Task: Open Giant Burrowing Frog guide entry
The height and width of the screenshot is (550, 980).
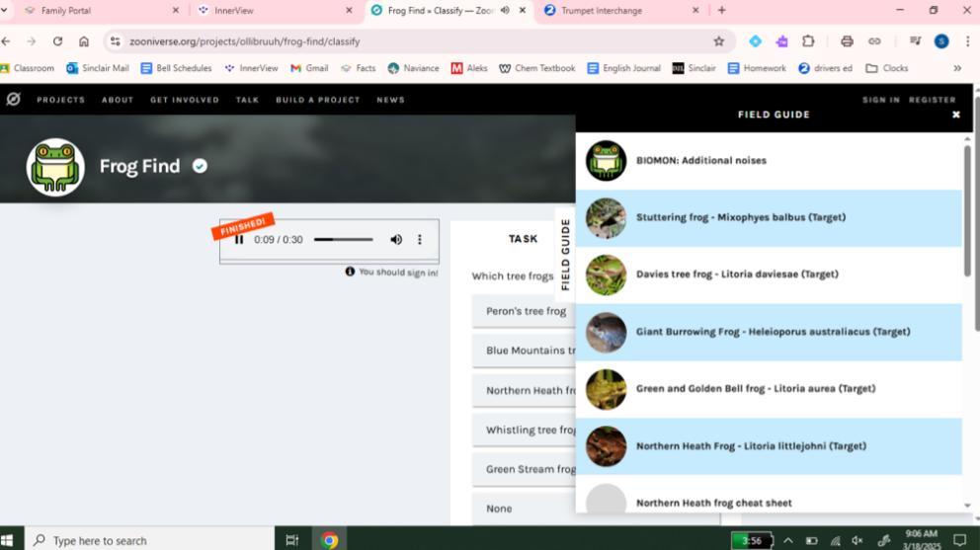Action: click(x=769, y=332)
